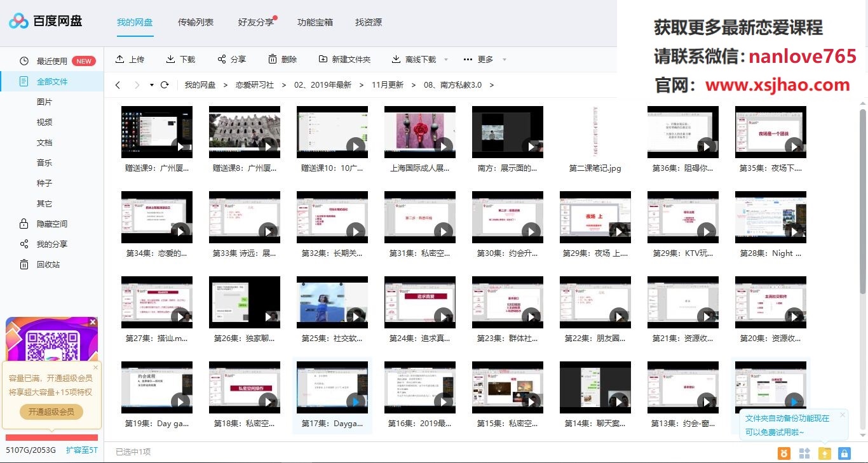Select the 第25集 社交软 video thumbnail
This screenshot has width=868, height=463.
[x=332, y=302]
